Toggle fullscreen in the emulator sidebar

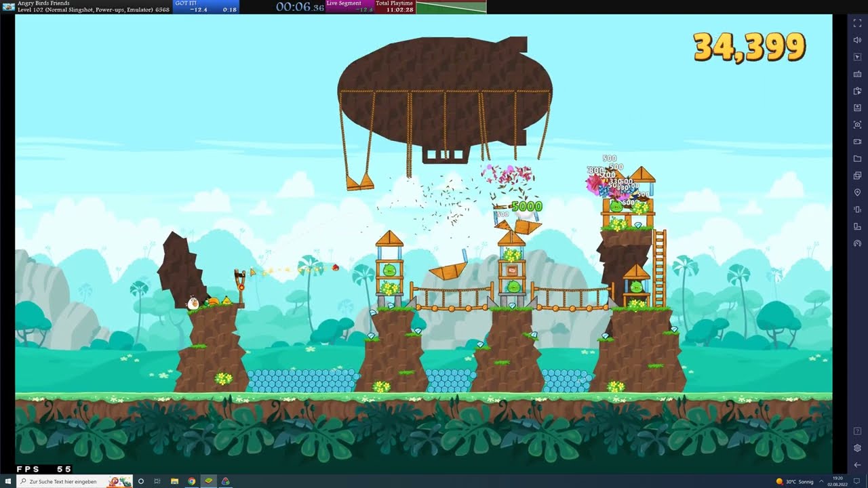tap(857, 23)
